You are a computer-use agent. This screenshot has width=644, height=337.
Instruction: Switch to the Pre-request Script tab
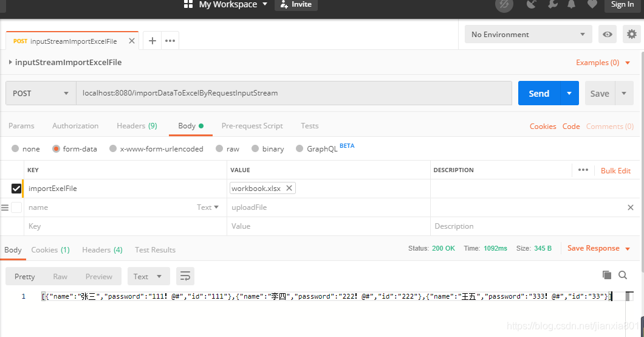tap(252, 126)
